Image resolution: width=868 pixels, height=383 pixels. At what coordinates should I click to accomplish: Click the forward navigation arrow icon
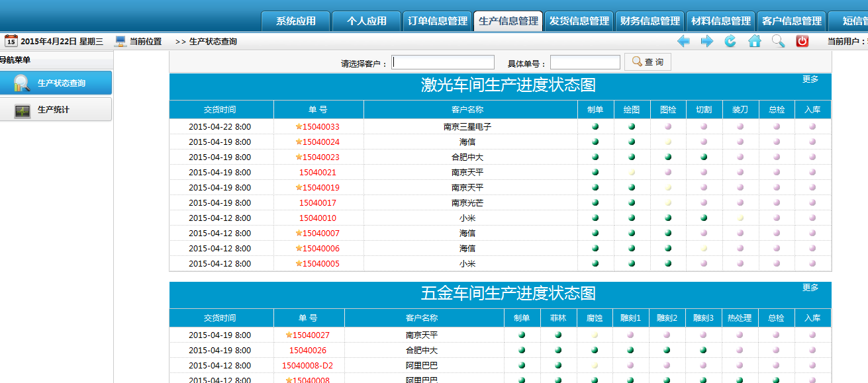coord(707,41)
